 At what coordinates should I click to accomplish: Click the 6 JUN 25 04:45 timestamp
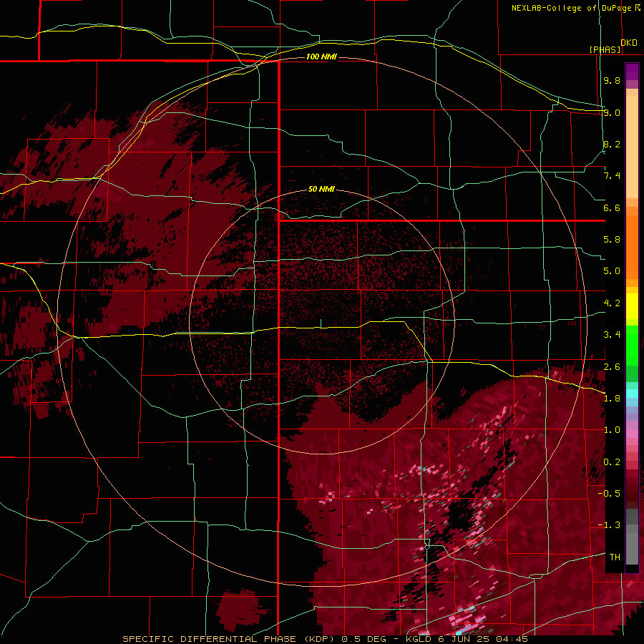click(x=484, y=639)
